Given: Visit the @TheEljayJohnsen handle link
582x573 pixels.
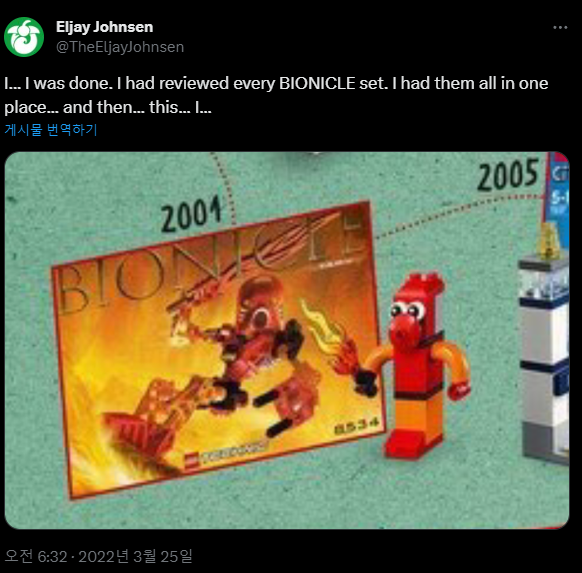Looking at the screenshot, I should pos(120,47).
